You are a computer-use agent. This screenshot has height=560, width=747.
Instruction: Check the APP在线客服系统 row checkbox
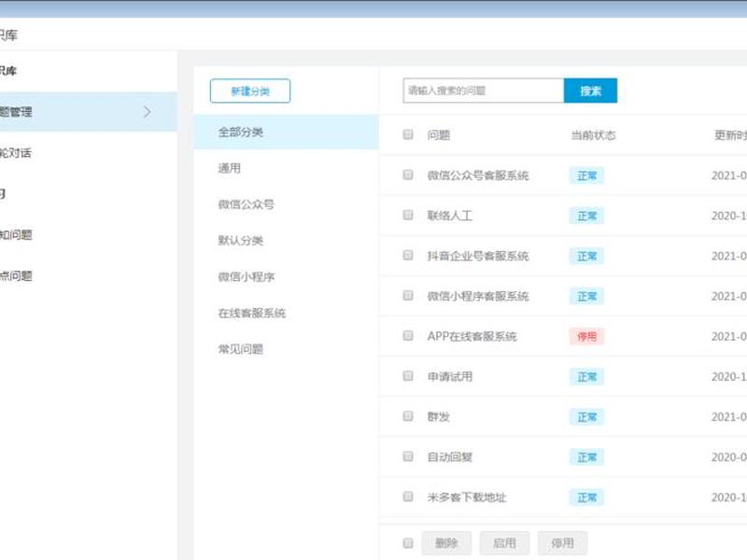pos(408,336)
